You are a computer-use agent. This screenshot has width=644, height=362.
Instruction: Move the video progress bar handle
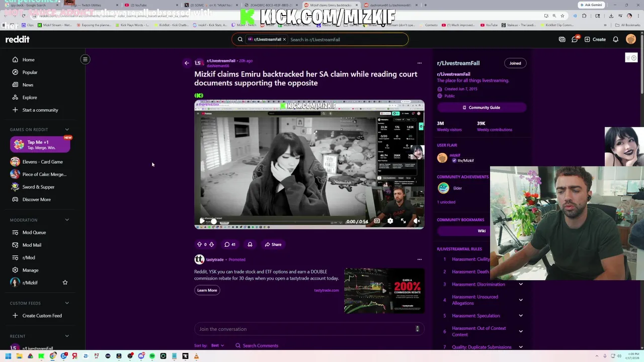tap(214, 221)
